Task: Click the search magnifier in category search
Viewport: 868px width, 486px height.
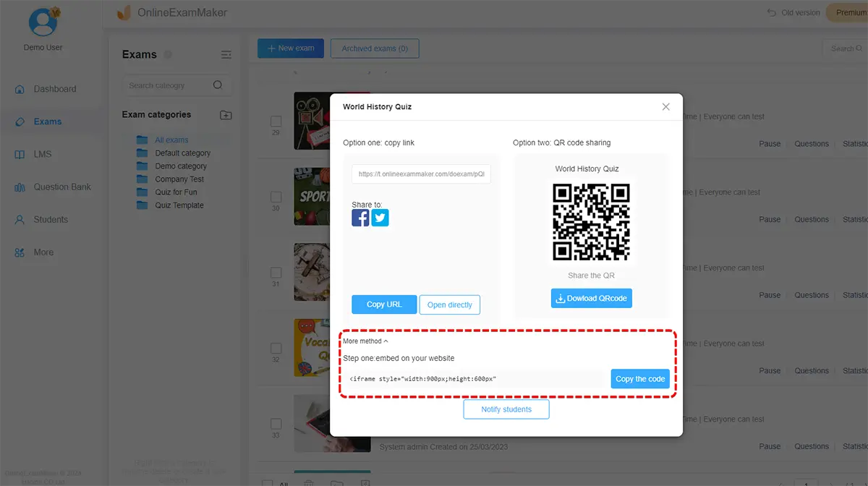Action: [218, 85]
